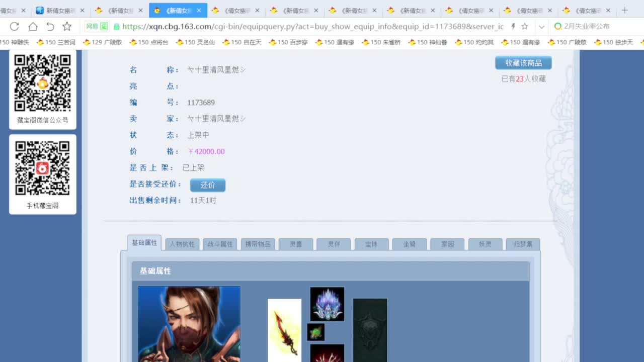Image resolution: width=644 pixels, height=362 pixels.
Task: Click the remaining time text 11天1时
Action: (203, 200)
